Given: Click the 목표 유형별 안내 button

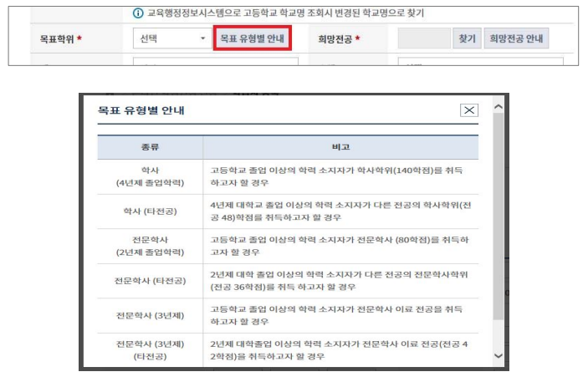Looking at the screenshot, I should [252, 38].
